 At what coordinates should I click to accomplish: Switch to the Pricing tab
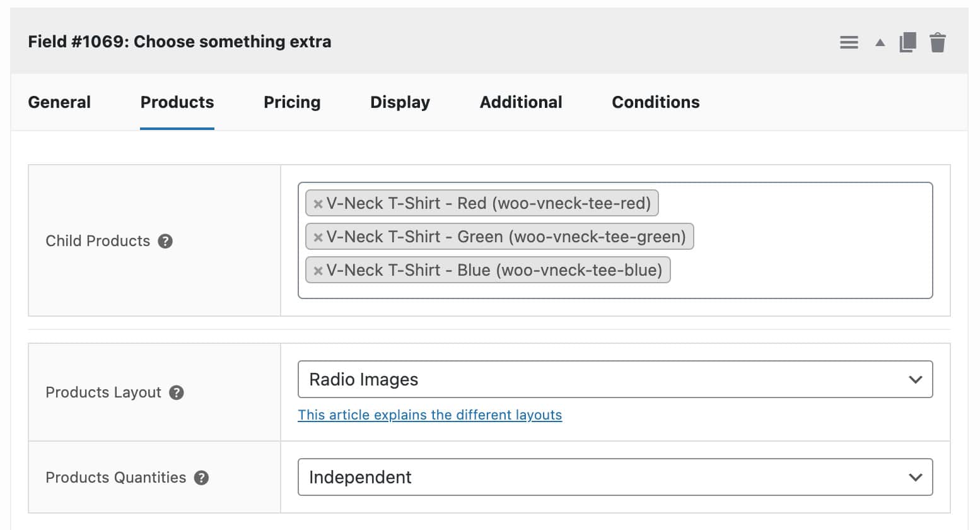tap(292, 102)
